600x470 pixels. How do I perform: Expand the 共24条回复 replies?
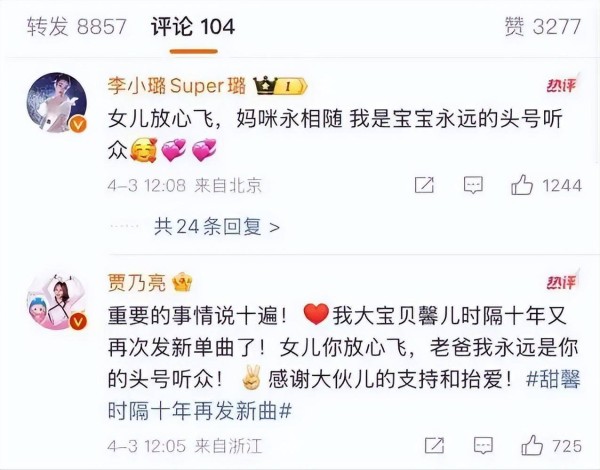[x=217, y=227]
